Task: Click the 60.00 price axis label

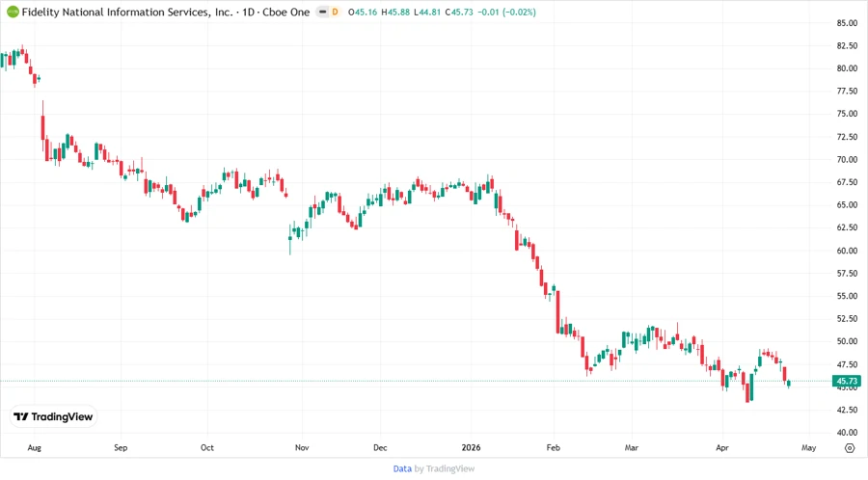Action: point(847,251)
